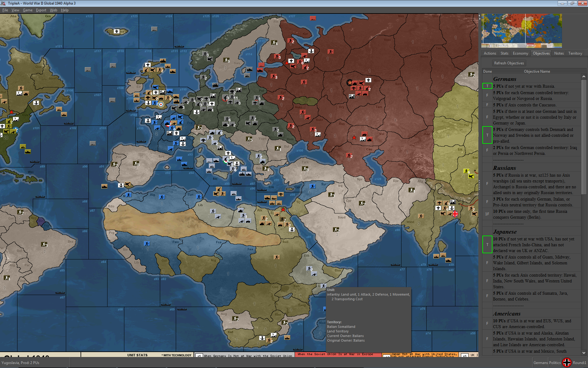Viewport: 588px width, 368px height.
Task: Scroll down the Objectives panel list
Action: click(x=585, y=353)
